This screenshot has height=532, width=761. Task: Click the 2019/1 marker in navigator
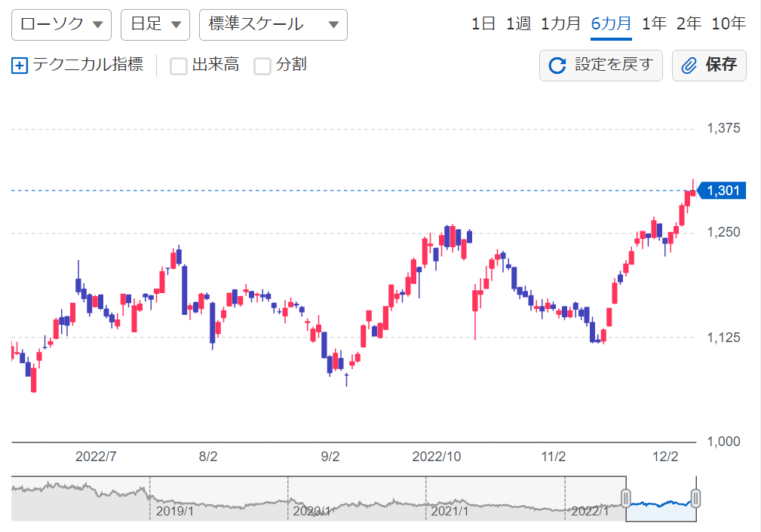[x=175, y=511]
